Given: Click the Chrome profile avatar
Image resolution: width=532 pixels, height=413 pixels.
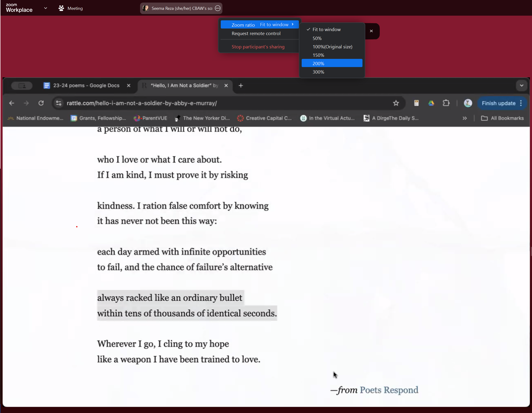Looking at the screenshot, I should pyautogui.click(x=468, y=103).
